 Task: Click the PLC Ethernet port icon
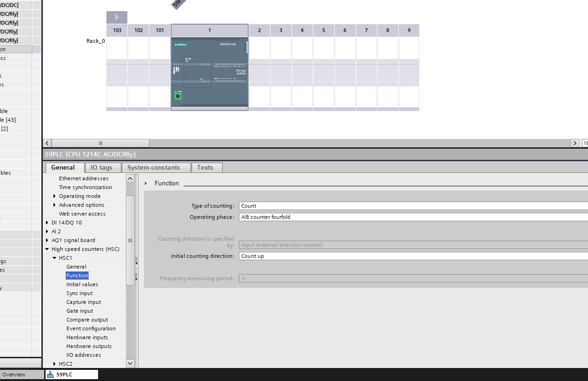coord(178,96)
